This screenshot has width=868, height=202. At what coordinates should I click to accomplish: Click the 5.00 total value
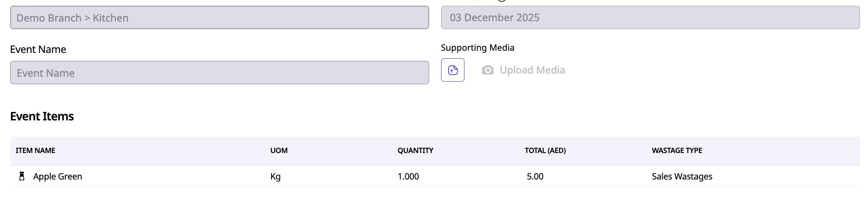[535, 176]
